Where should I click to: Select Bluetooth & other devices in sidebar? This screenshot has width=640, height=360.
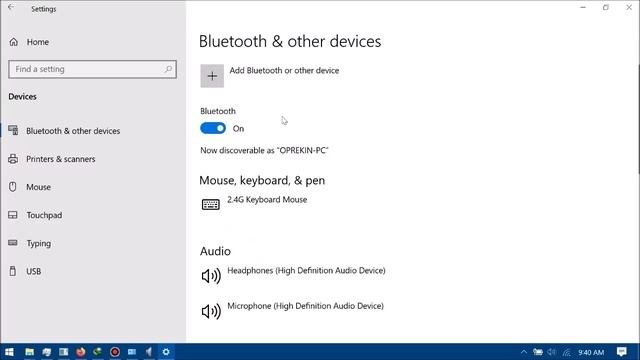(x=73, y=131)
